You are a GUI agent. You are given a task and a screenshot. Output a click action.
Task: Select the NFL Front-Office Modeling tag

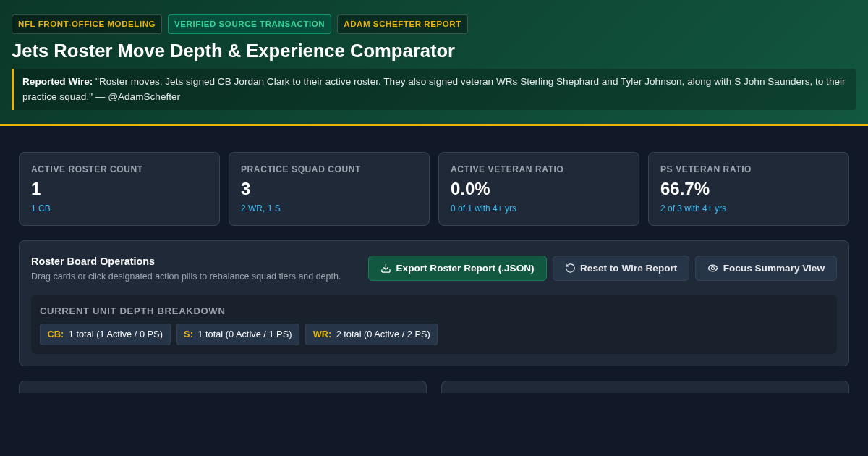pyautogui.click(x=87, y=24)
